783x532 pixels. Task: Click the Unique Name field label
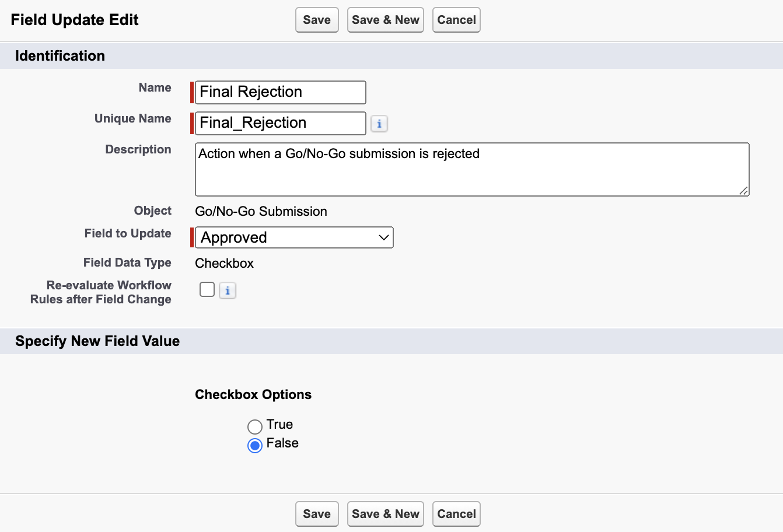click(133, 118)
